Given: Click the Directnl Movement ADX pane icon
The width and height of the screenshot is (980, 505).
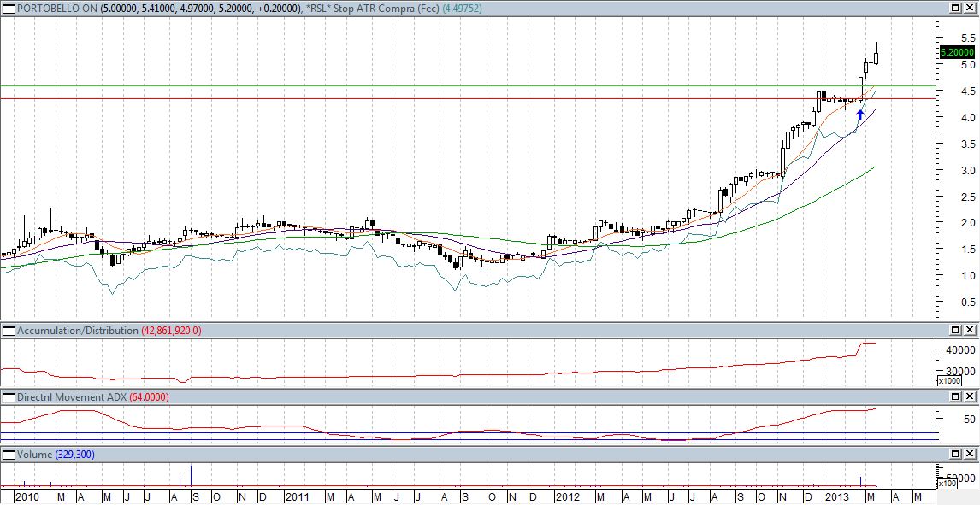Looking at the screenshot, I should point(9,397).
